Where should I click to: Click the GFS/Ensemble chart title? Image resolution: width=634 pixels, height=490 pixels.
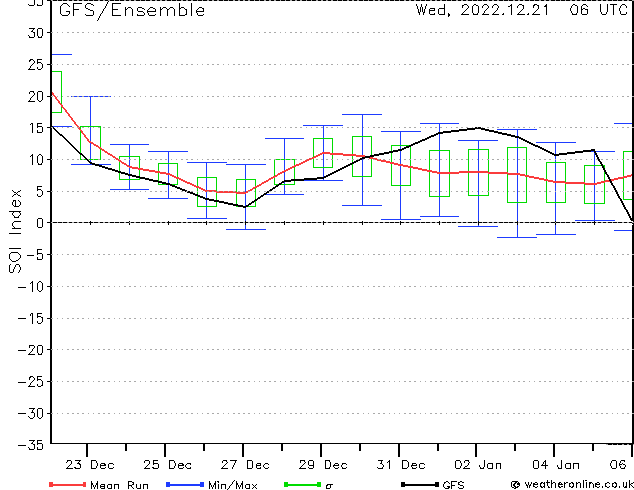click(x=132, y=11)
